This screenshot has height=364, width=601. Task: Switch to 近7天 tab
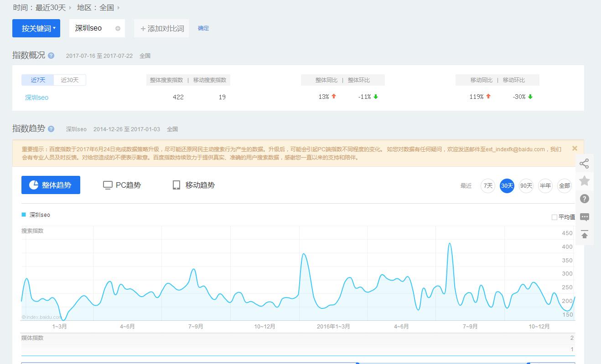38,80
